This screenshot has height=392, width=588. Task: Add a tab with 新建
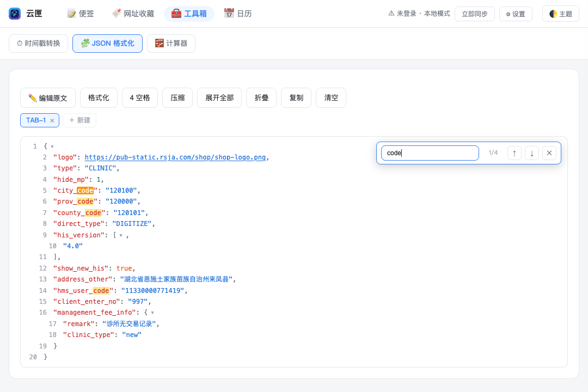[79, 120]
